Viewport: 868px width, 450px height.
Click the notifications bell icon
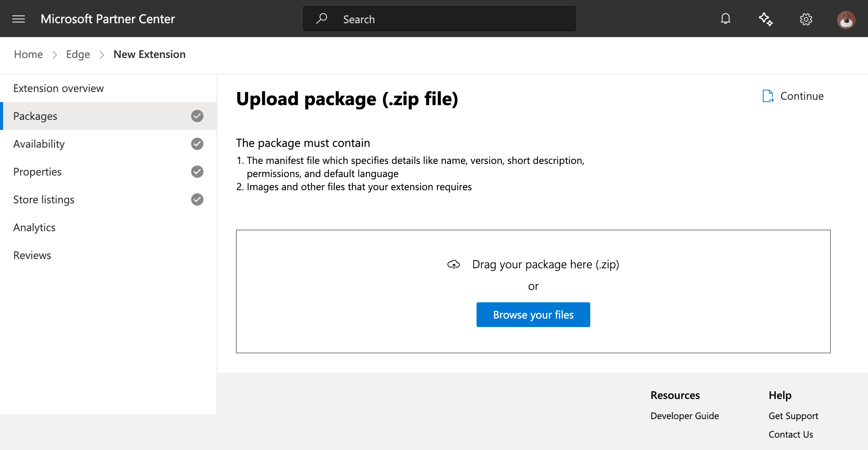[x=726, y=19]
